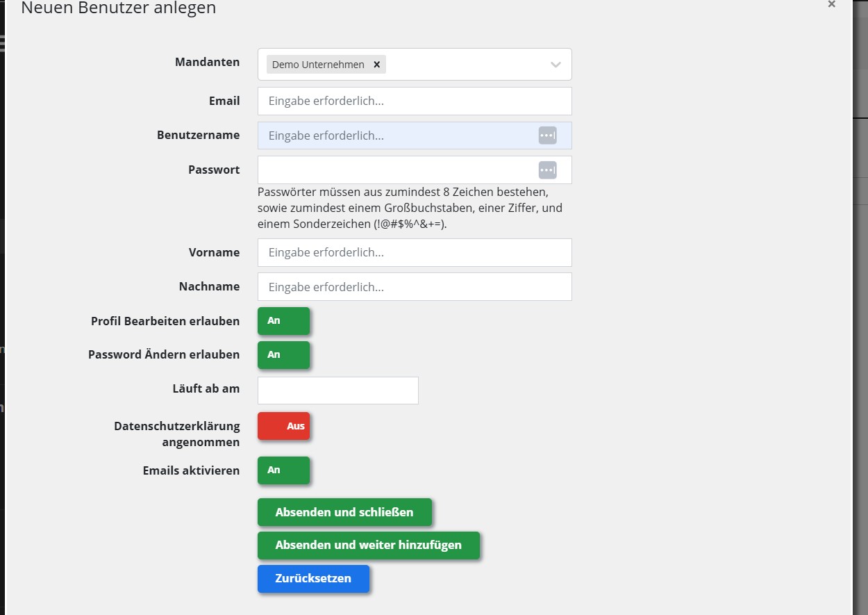The image size is (868, 615).
Task: Toggle the Emails aktivieren switch
Action: click(x=283, y=470)
